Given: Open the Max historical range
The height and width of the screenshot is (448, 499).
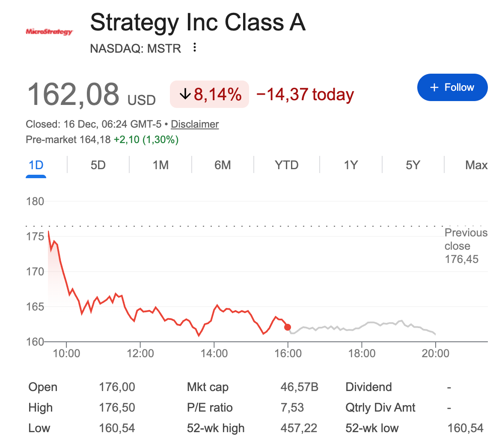Looking at the screenshot, I should coord(476,165).
